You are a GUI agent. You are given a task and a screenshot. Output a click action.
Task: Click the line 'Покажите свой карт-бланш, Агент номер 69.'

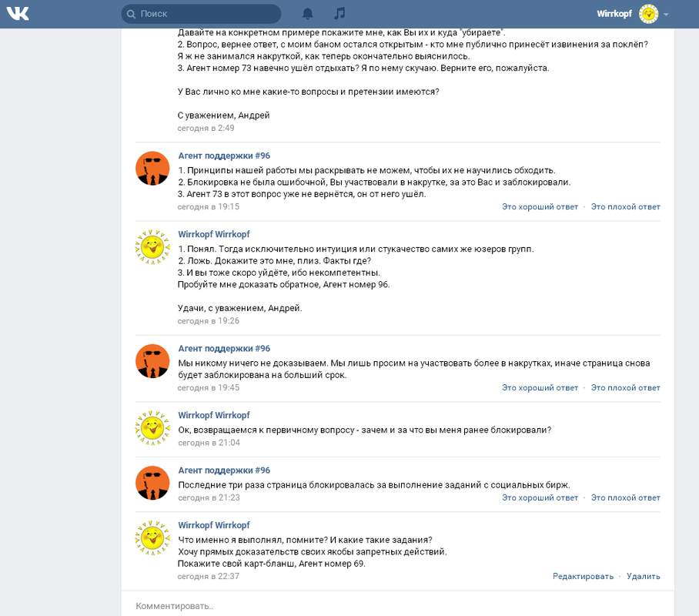coord(272,564)
